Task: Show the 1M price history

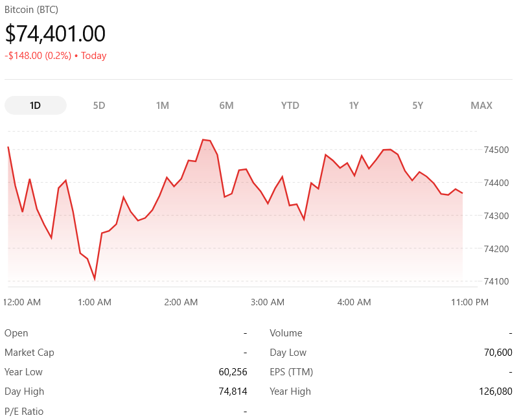Action: tap(163, 105)
